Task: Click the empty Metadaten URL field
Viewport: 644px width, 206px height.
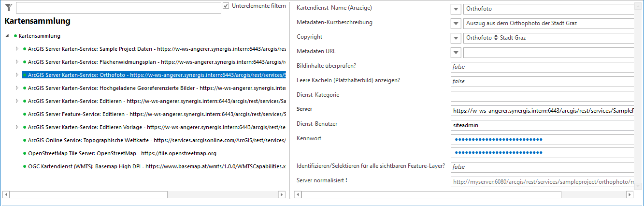Action: (548, 53)
